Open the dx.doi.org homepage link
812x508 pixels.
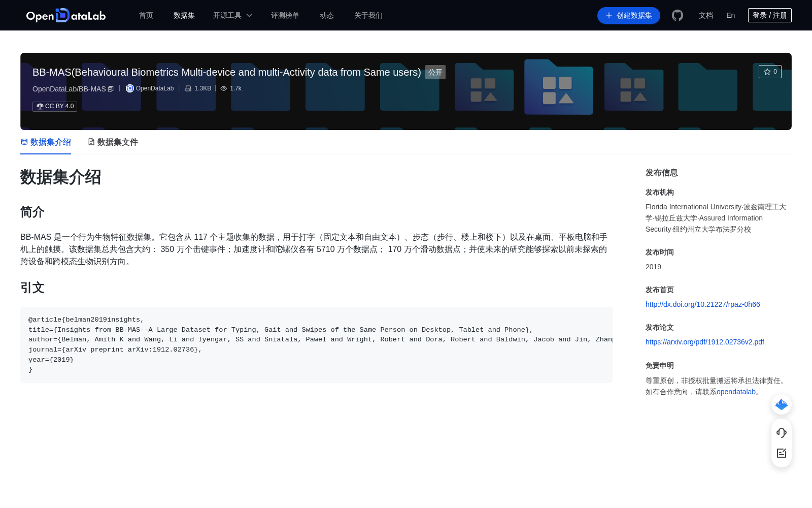(703, 304)
